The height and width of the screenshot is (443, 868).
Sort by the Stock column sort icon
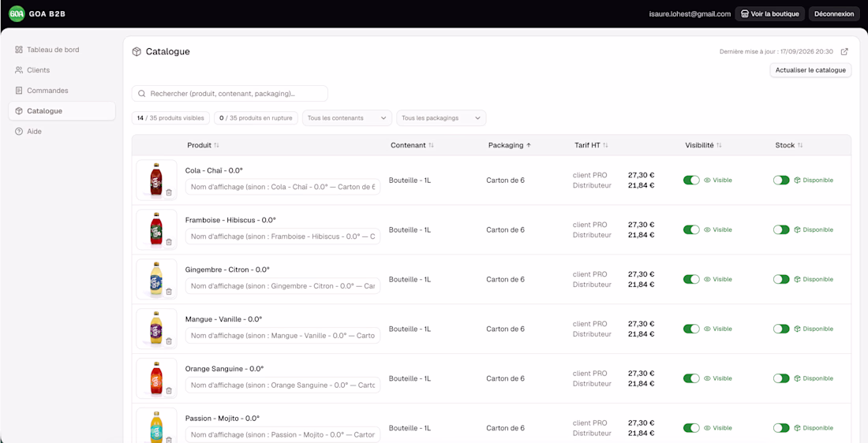800,146
